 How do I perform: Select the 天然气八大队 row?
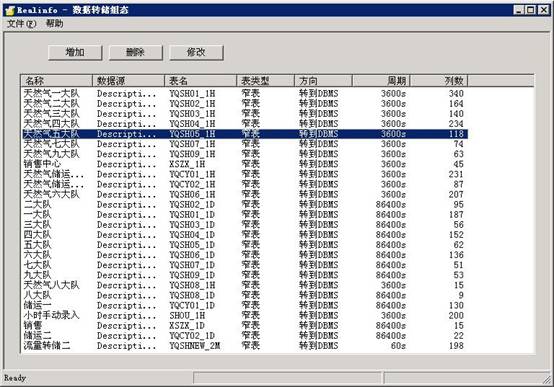(245, 285)
